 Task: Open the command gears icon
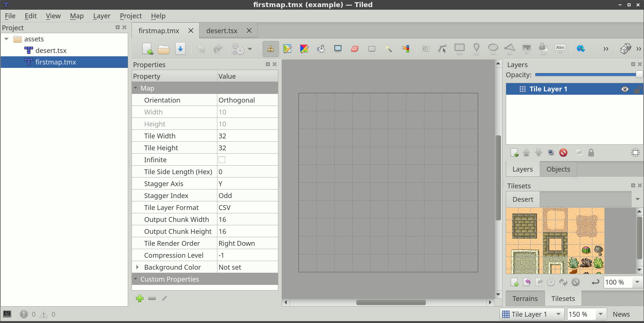click(238, 49)
